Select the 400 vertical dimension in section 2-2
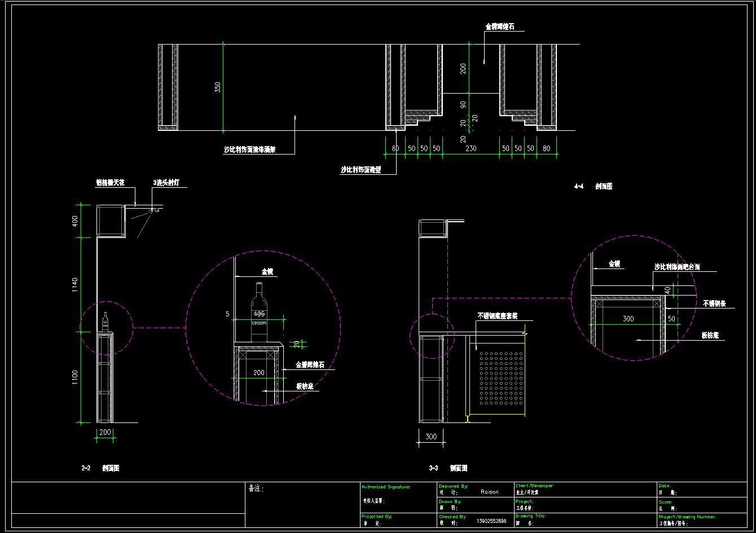This screenshot has width=756, height=533. (x=75, y=221)
